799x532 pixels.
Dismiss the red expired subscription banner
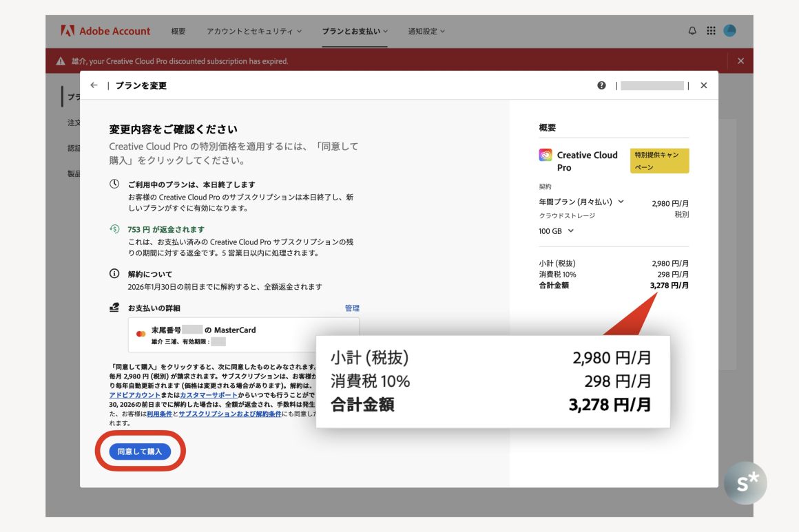[740, 61]
